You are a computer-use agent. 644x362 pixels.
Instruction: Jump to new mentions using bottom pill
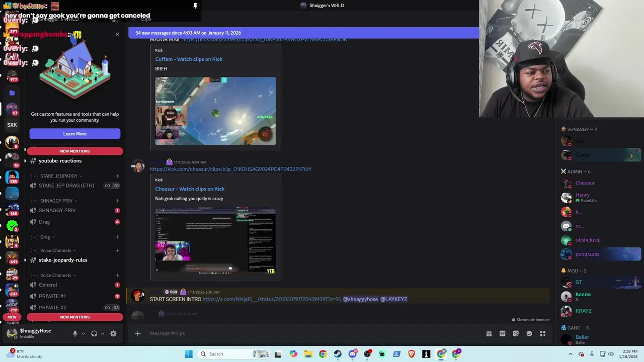pos(75,317)
